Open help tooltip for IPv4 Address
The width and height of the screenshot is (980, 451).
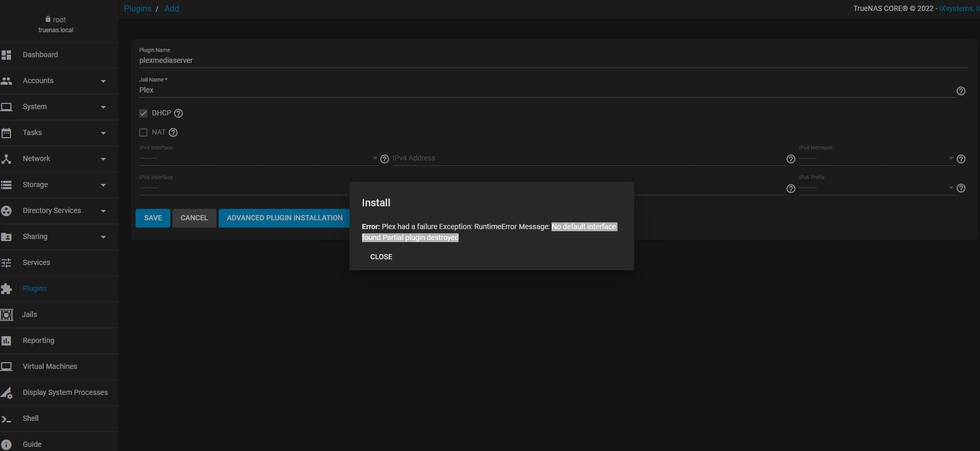[791, 159]
